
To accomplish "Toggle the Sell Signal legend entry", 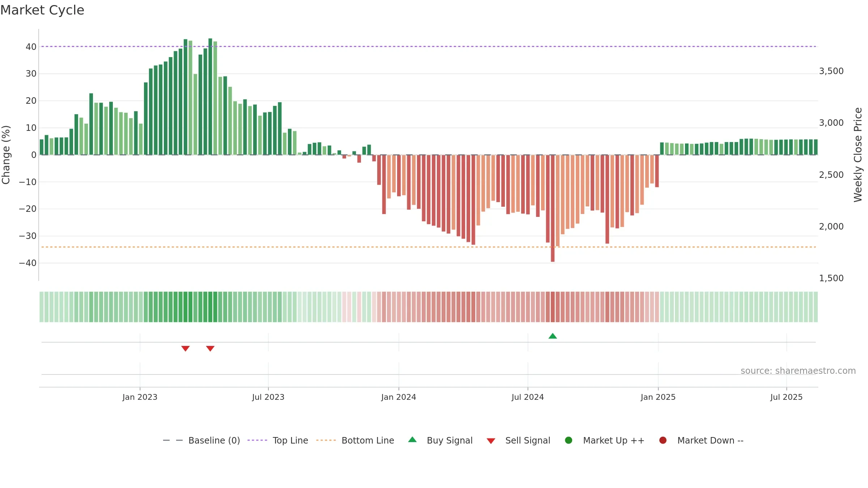I will click(518, 440).
